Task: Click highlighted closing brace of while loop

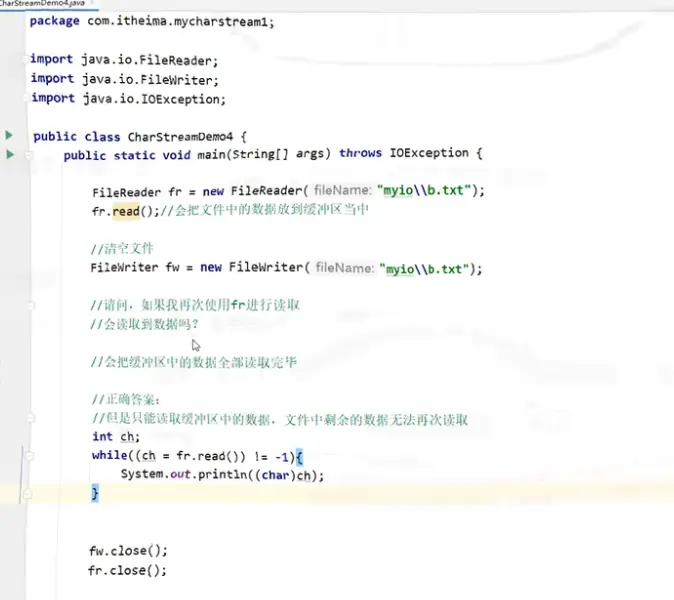Action: pyautogui.click(x=95, y=493)
